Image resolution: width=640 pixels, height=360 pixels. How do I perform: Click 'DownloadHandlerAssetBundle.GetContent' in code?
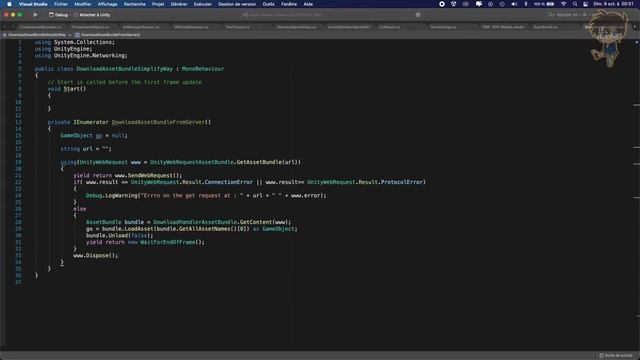tap(213, 222)
